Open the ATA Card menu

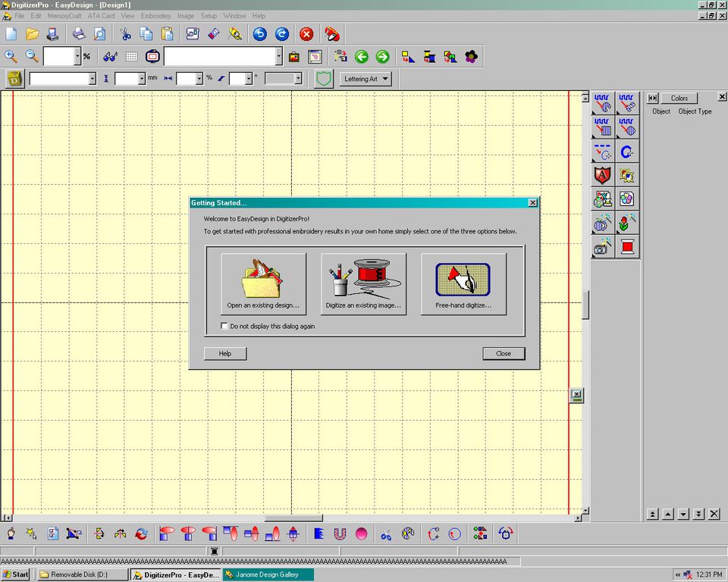(x=101, y=16)
